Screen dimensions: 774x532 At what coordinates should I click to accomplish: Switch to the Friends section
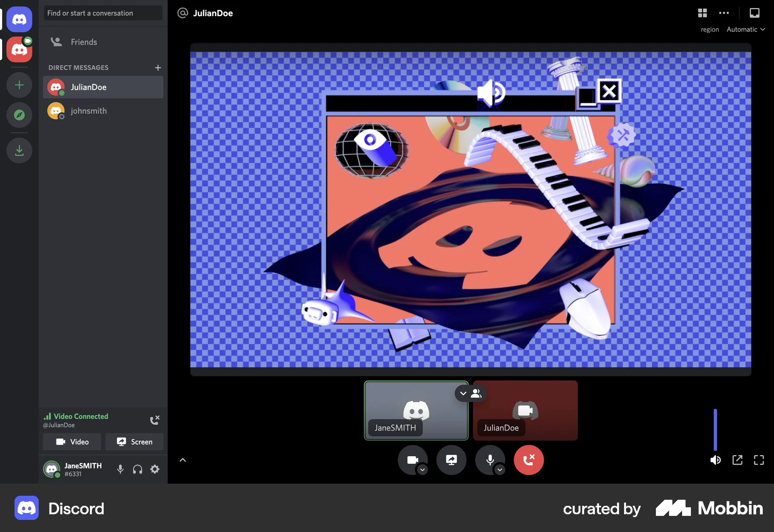click(x=83, y=42)
